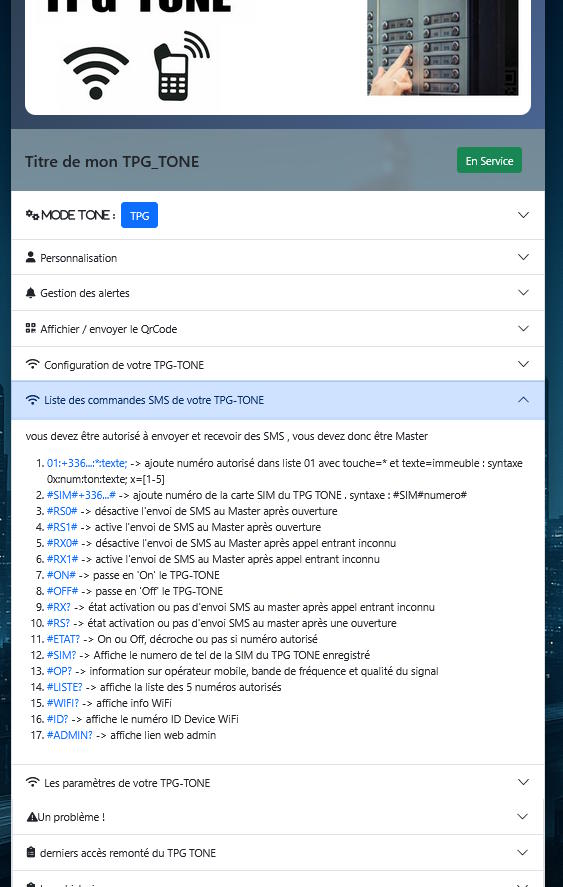Click the gears icon beside MODE TONE
The height and width of the screenshot is (887, 563).
click(32, 215)
